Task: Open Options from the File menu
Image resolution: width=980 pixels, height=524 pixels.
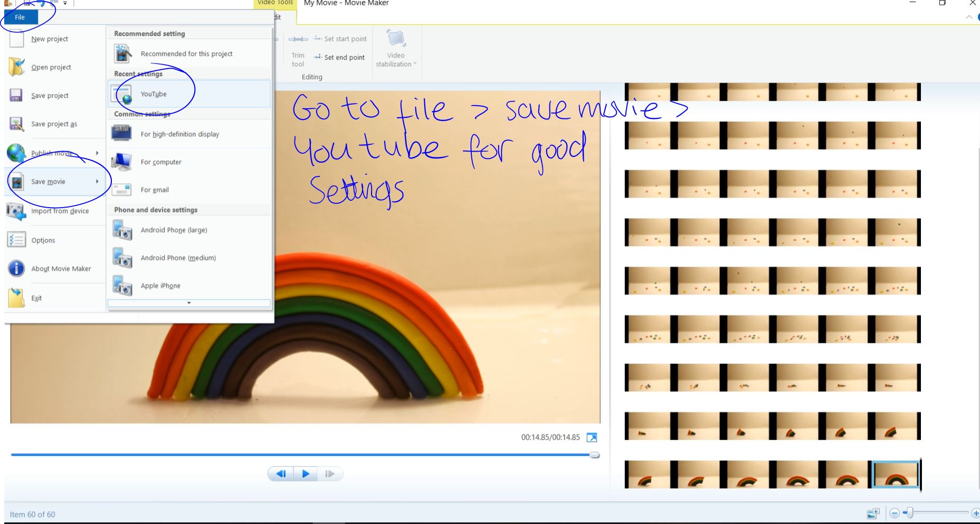Action: [55, 240]
